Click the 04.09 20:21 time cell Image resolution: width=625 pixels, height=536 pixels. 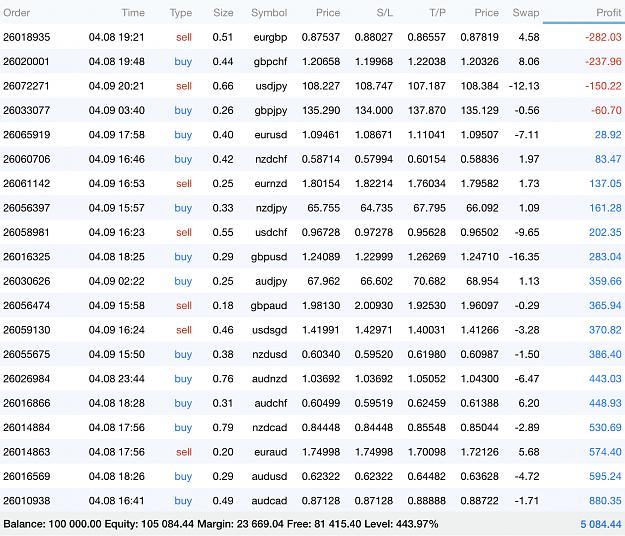coord(116,86)
